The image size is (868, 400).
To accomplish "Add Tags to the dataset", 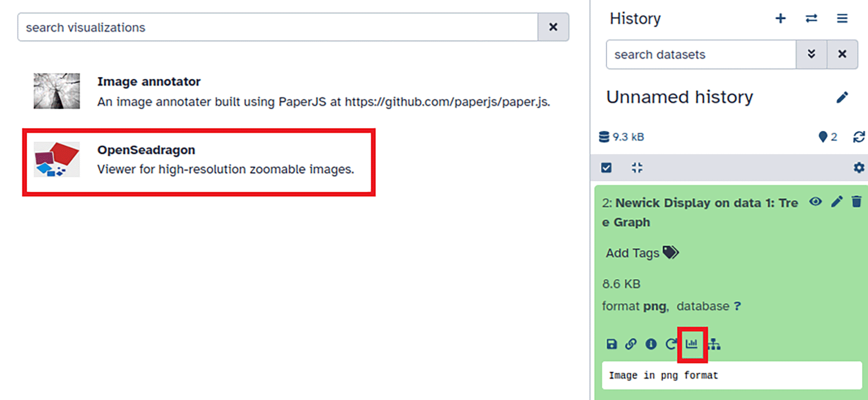I will (x=642, y=252).
